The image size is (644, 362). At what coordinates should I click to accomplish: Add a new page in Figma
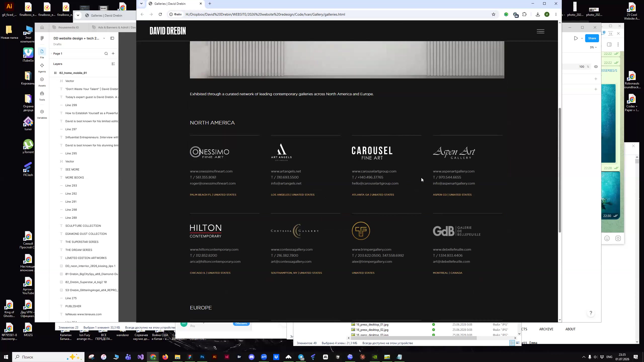click(113, 54)
